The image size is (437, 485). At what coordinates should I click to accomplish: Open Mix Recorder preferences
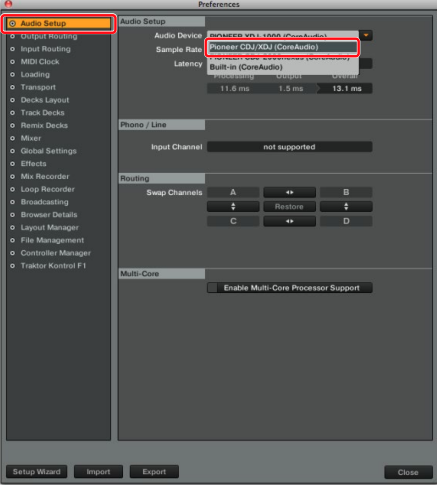pyautogui.click(x=45, y=176)
